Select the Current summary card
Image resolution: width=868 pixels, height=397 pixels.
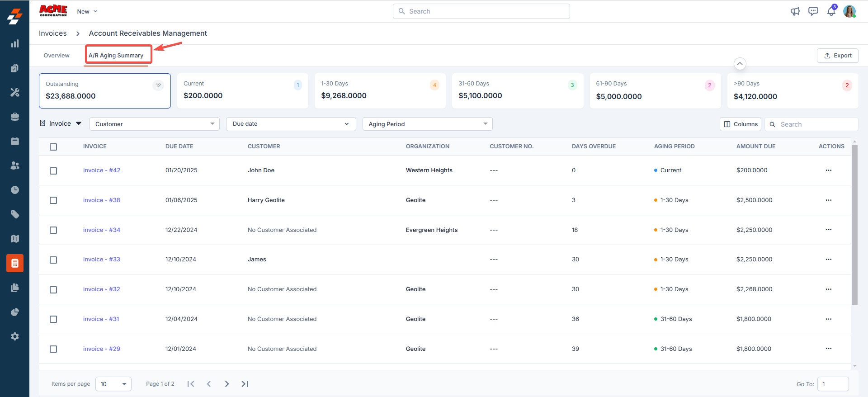243,91
